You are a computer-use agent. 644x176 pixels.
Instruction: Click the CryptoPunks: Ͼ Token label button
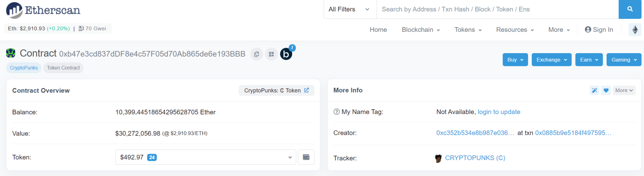276,91
